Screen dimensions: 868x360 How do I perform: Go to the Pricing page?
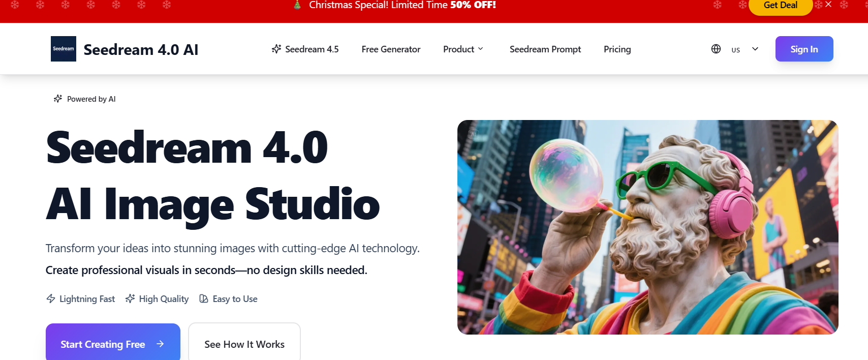coord(617,49)
